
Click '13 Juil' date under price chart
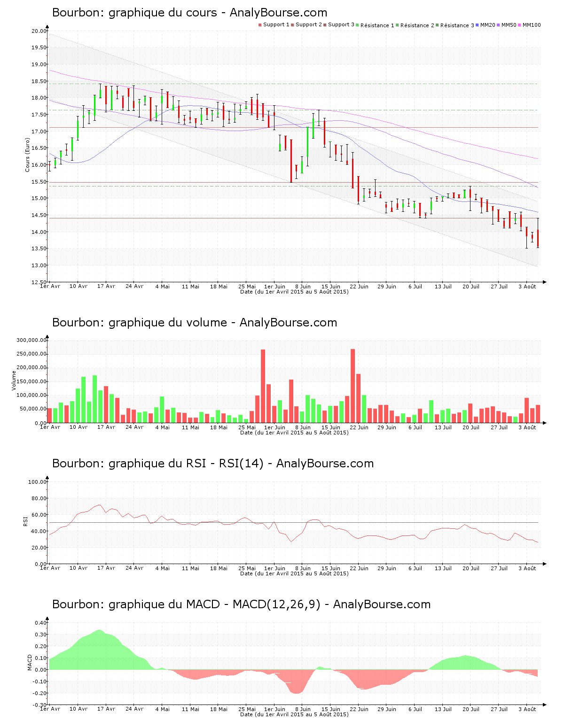[443, 287]
